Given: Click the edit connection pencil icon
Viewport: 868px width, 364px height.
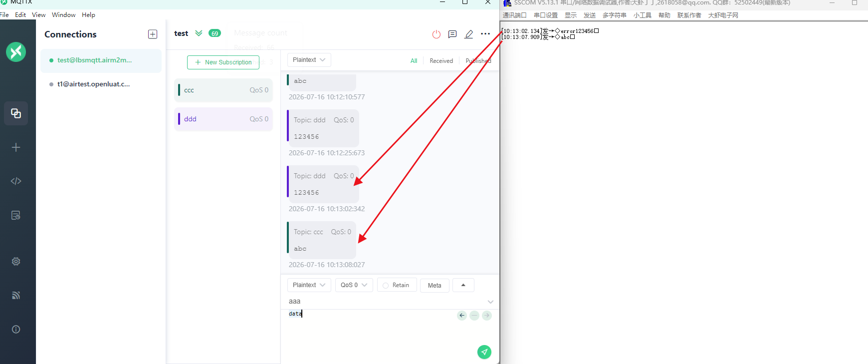Looking at the screenshot, I should (469, 34).
